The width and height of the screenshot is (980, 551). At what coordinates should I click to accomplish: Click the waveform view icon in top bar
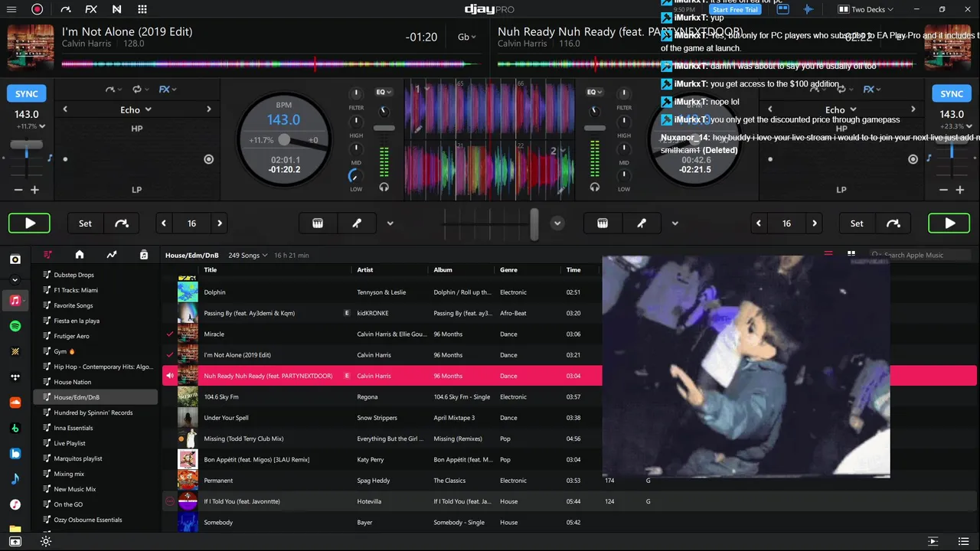(808, 9)
